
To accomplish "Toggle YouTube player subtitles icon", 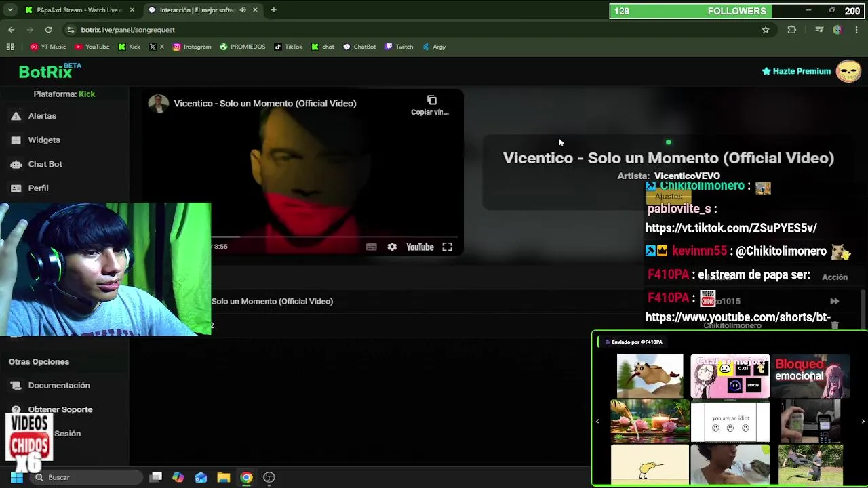I will 371,247.
